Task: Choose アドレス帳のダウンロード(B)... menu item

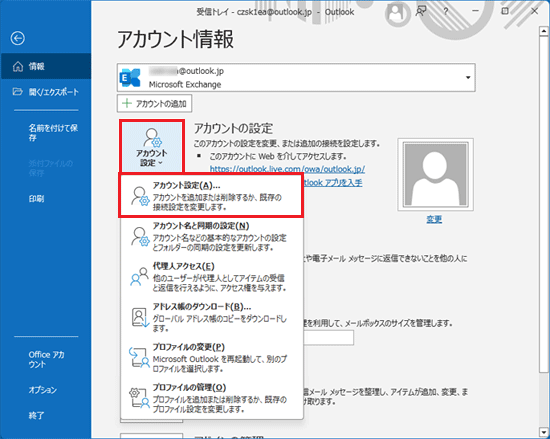Action: (x=211, y=317)
